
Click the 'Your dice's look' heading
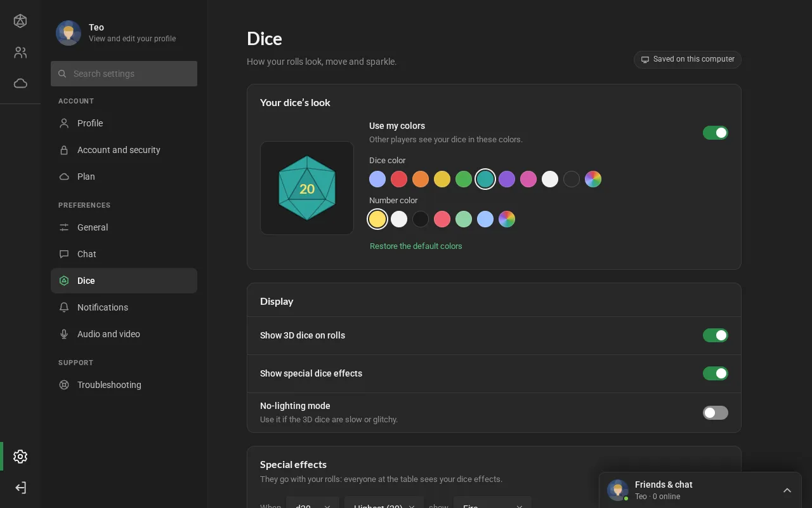[x=295, y=103]
